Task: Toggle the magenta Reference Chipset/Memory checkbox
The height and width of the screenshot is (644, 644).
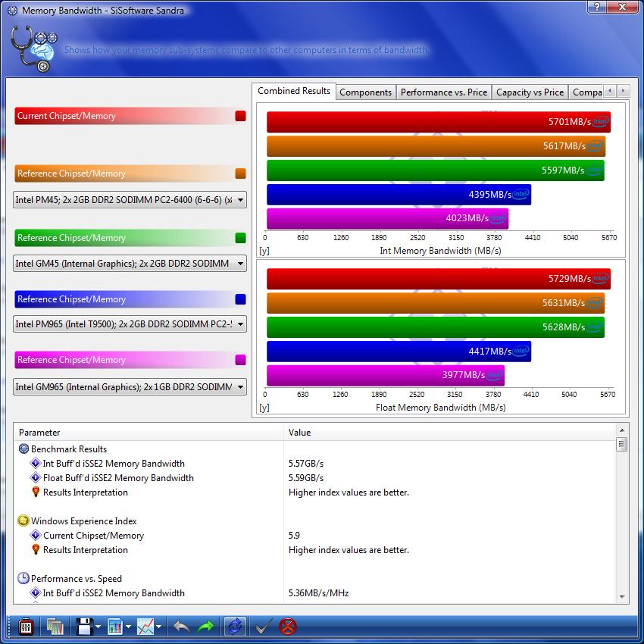Action: 241,360
